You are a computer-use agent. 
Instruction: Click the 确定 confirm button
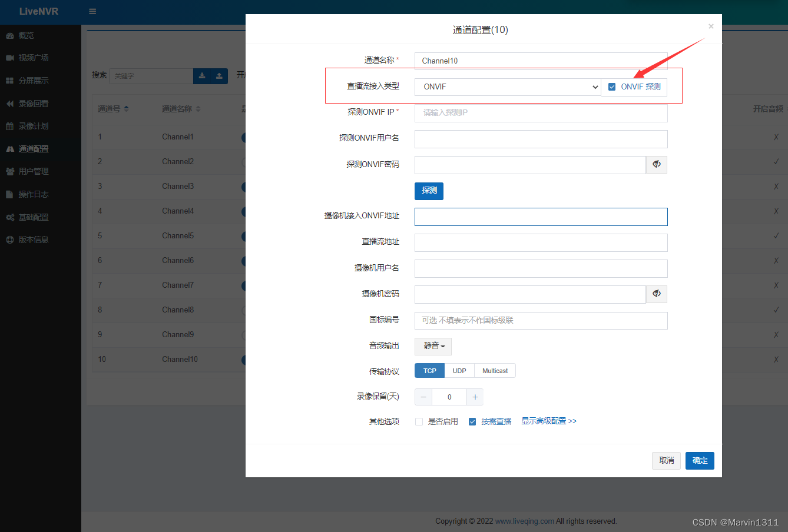point(700,461)
